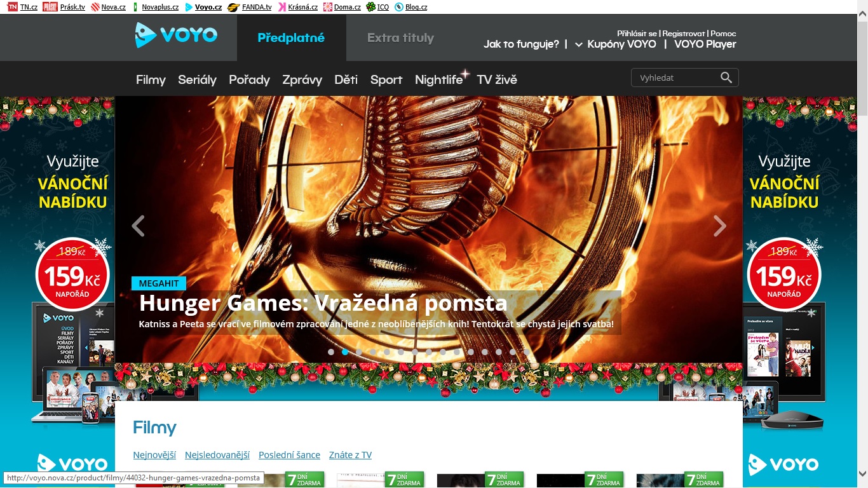Go to previous carousel slide arrow
Viewport: 868px width, 488px height.
pos(138,226)
